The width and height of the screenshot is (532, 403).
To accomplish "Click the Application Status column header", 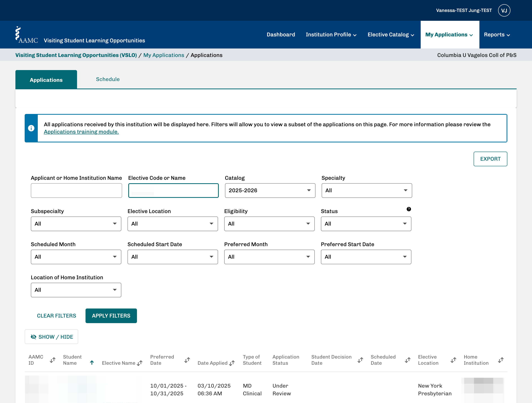I will 286,360.
